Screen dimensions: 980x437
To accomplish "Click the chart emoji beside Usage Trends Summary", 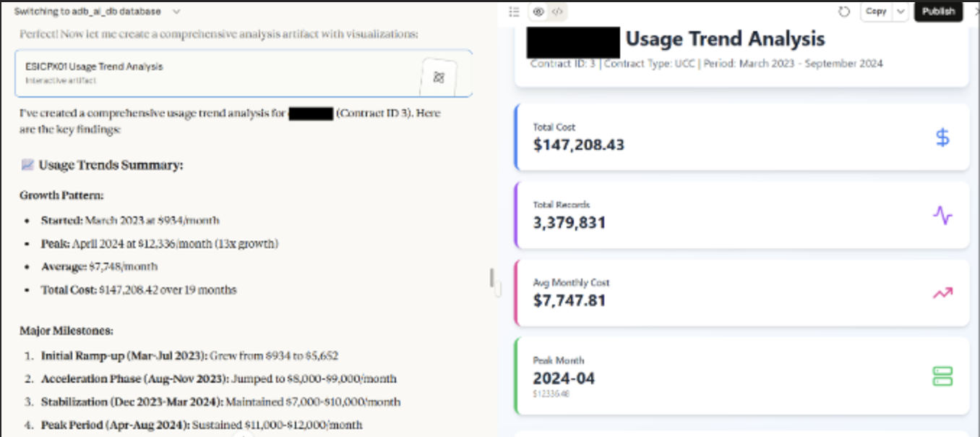I will pos(27,165).
